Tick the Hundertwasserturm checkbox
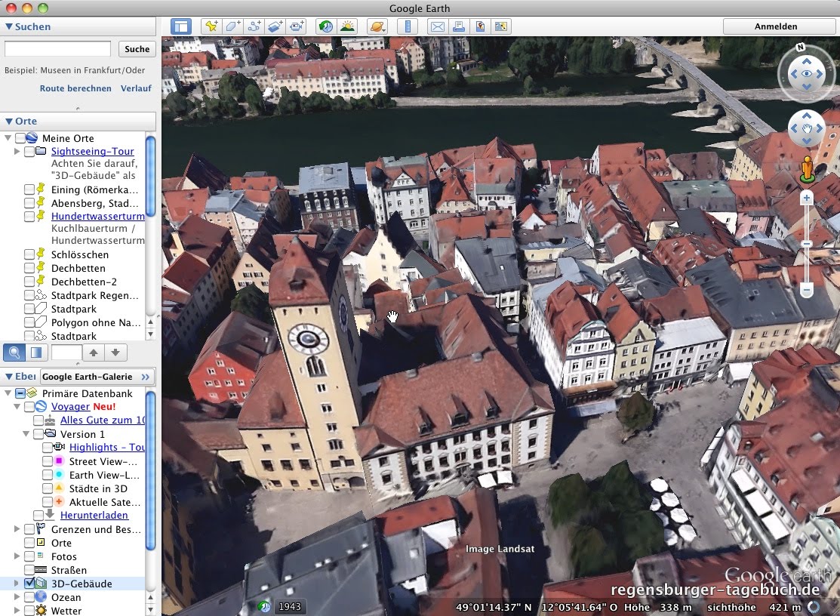 click(29, 217)
